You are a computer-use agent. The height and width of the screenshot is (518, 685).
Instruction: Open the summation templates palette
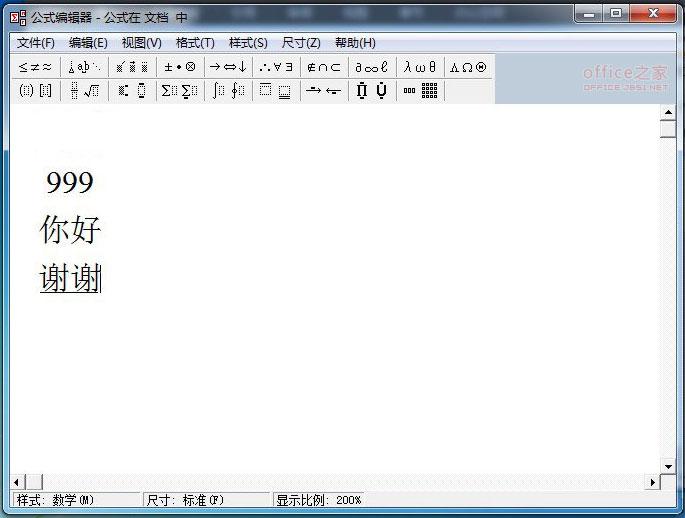pos(180,91)
